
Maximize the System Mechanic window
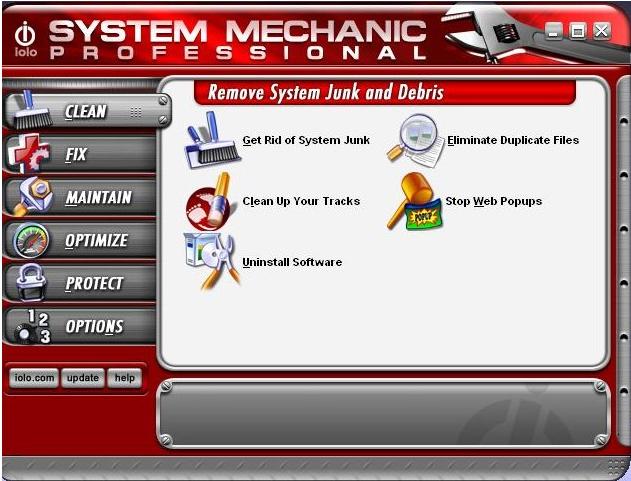tap(578, 31)
